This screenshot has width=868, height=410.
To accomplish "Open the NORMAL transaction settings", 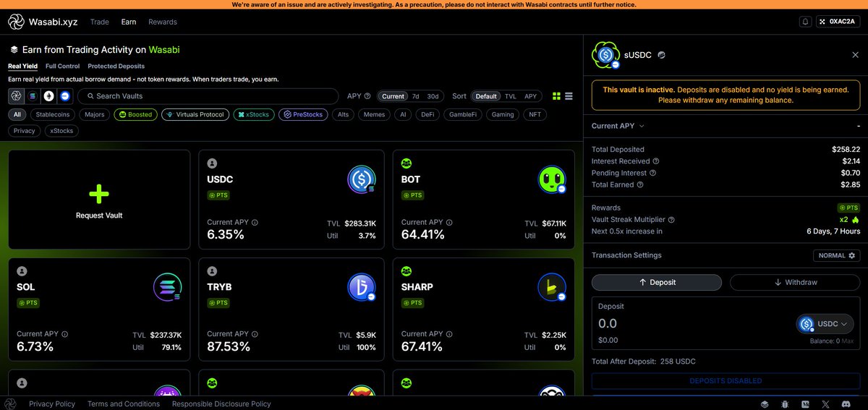I will (837, 255).
